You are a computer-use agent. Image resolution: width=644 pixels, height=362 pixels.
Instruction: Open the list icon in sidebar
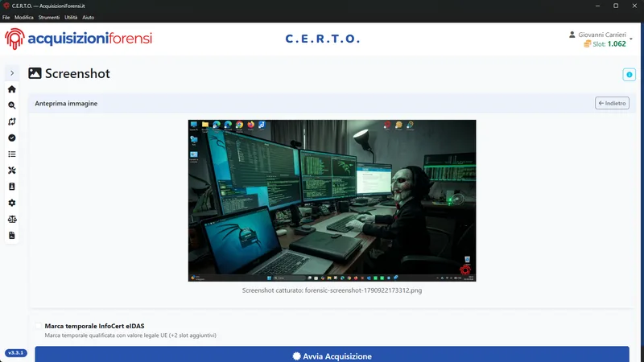[x=12, y=154]
